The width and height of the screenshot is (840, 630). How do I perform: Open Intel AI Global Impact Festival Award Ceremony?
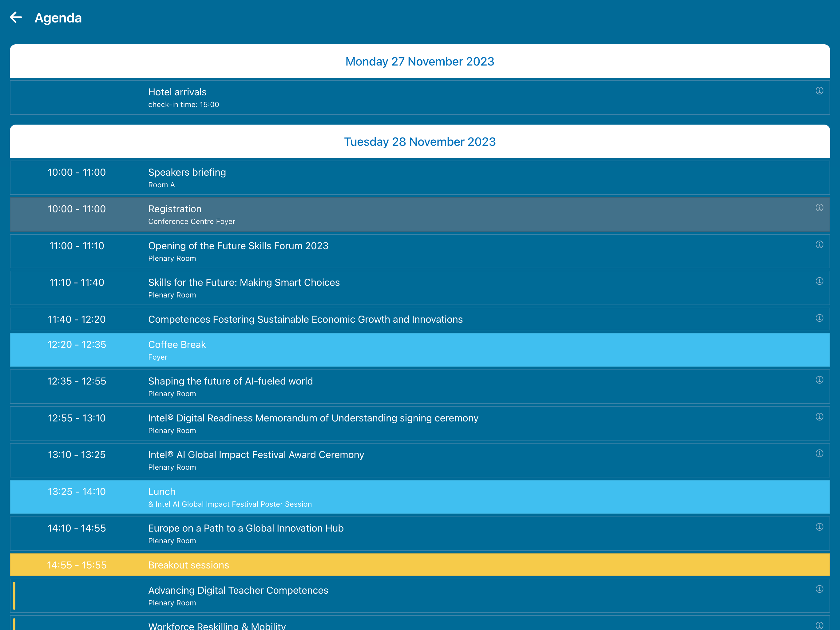(420, 460)
